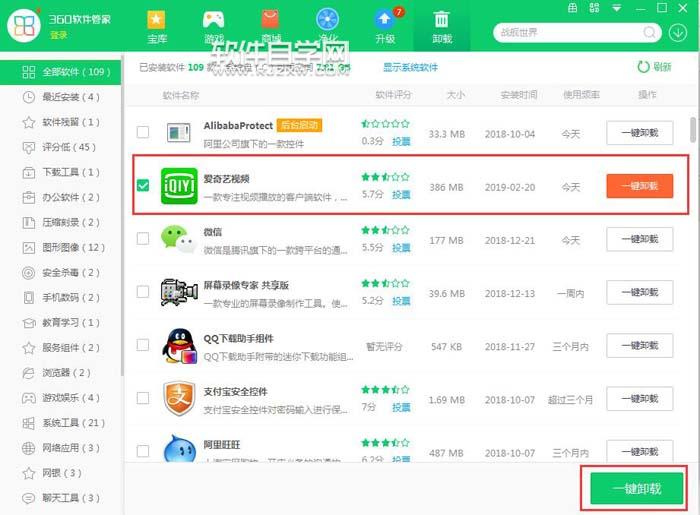Image resolution: width=700 pixels, height=515 pixels.
Task: Check the QQ下载助手组件 checkbox
Action: tap(143, 345)
